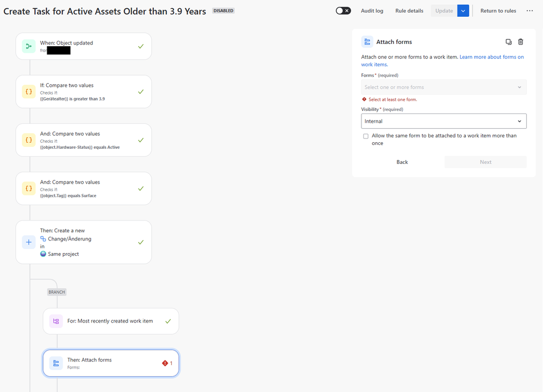This screenshot has width=543, height=392.
Task: Click the branch icon for recently created item
Action: tap(56, 321)
